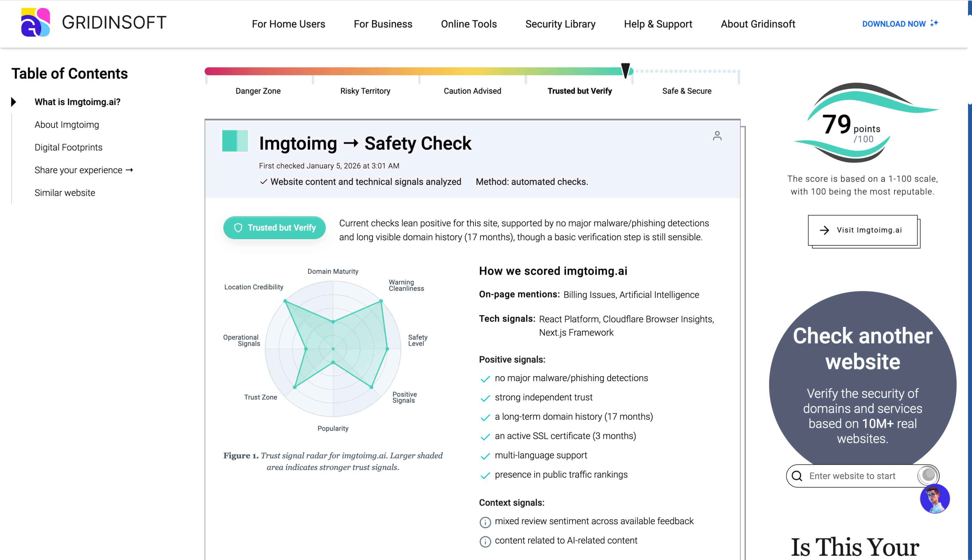Viewport: 972px width, 560px height.
Task: Click the Figure 1 radar caption
Action: coord(333,461)
